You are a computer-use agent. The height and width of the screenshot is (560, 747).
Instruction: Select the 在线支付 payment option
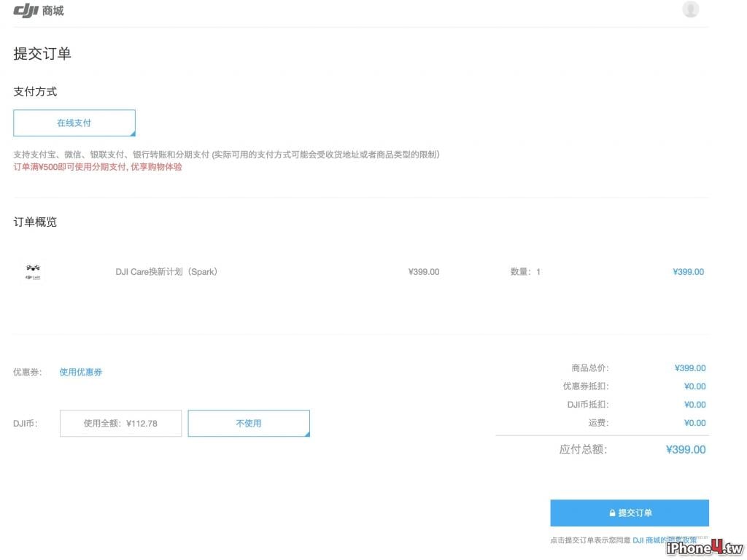[74, 122]
